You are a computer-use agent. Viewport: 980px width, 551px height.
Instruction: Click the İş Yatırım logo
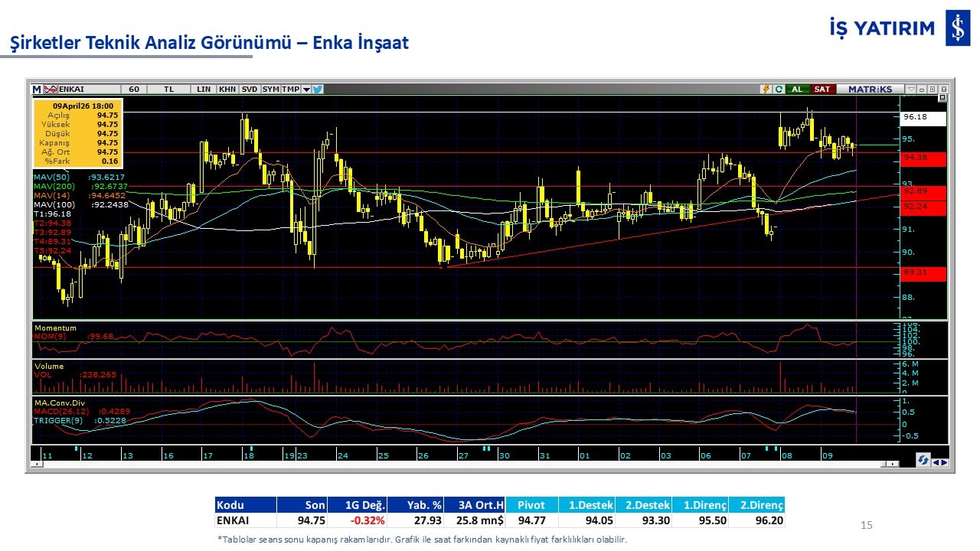pyautogui.click(x=957, y=29)
